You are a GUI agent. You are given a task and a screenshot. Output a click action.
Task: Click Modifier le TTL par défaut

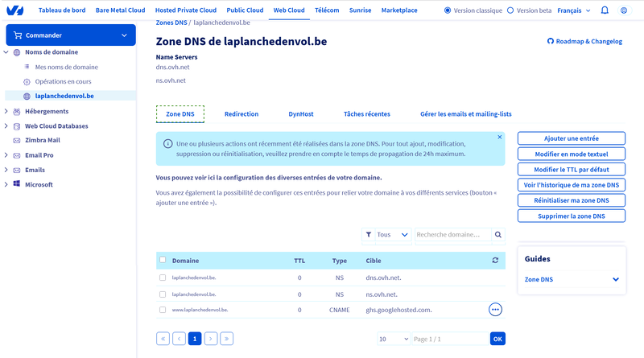pos(572,169)
